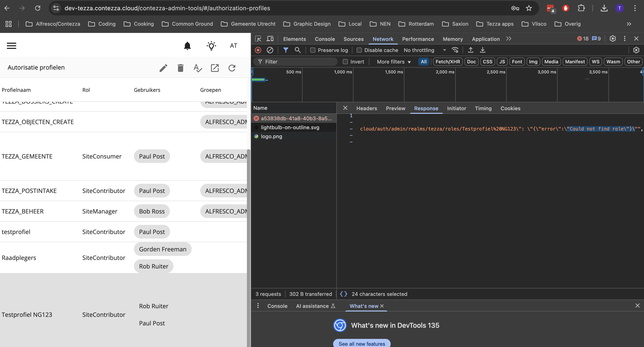Click the edit pencil icon for profiles
644x347 pixels.
point(163,68)
